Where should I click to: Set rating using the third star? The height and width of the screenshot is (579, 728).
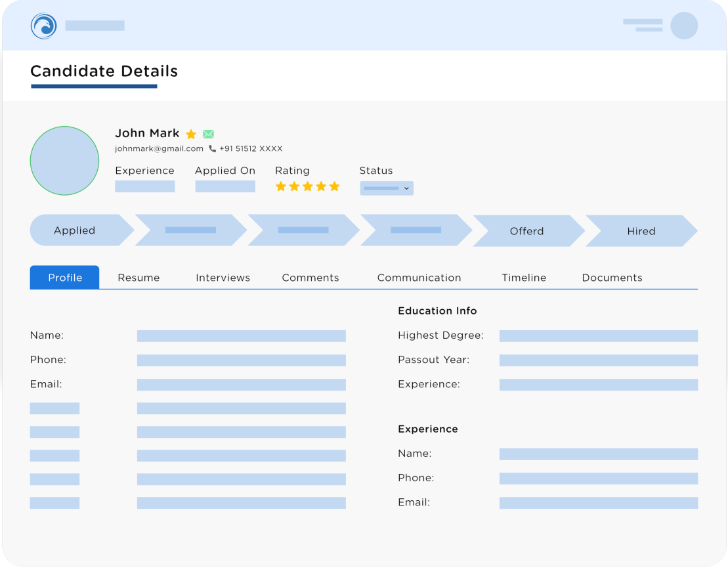pos(308,186)
